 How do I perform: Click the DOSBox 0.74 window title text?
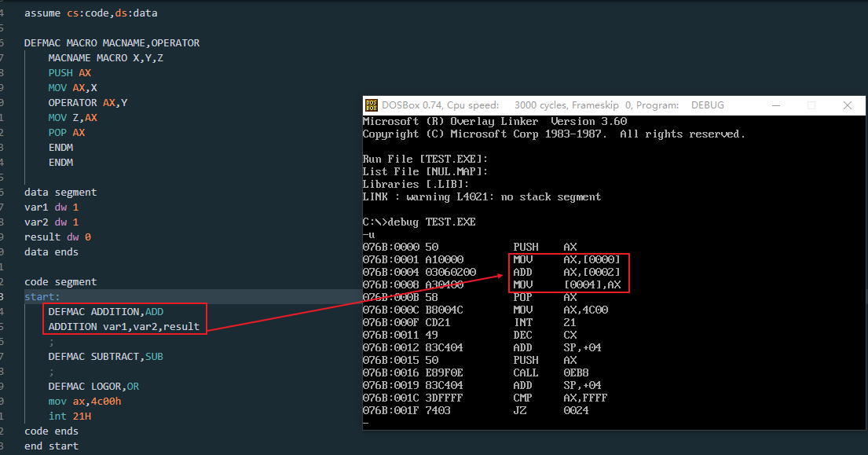[552, 105]
